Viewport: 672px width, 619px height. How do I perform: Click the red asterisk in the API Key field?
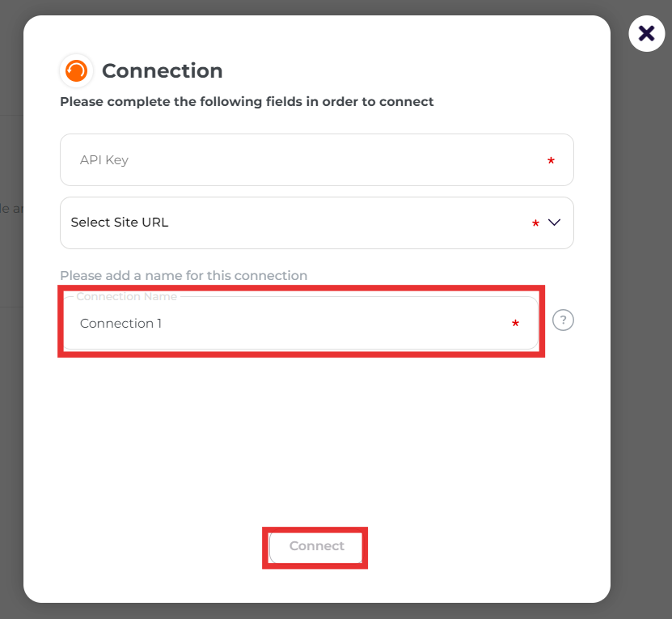click(551, 162)
